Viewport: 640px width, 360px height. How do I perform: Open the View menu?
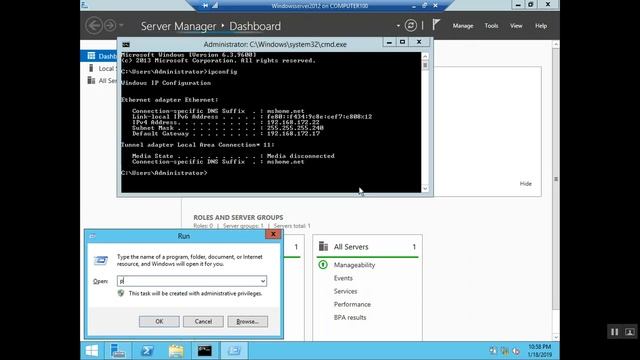click(x=516, y=26)
